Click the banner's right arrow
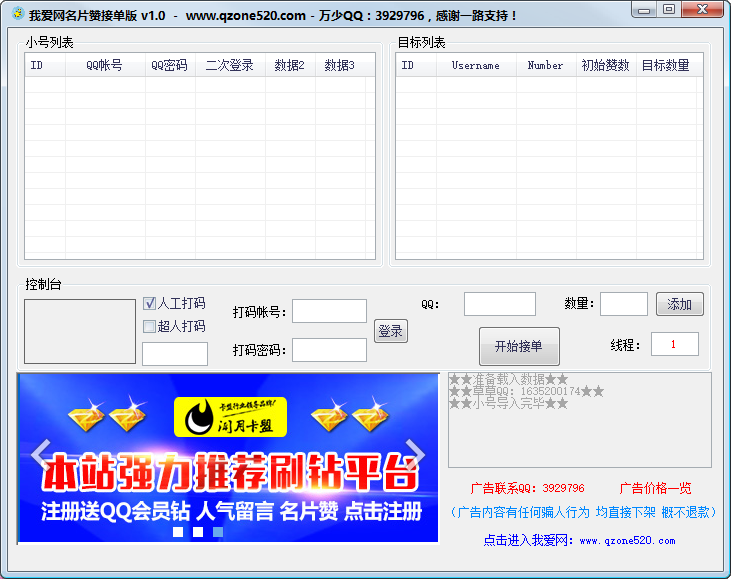This screenshot has height=579, width=731. coord(416,456)
